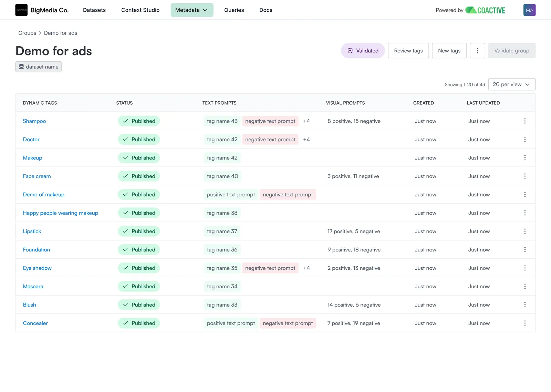
Task: Open row options for Happy people wearing makeup
Action: (x=525, y=213)
